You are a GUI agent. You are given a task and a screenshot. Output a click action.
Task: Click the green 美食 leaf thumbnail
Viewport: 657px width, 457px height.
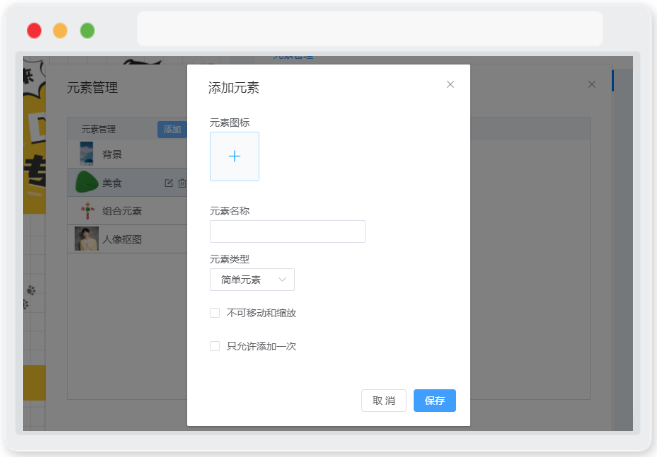click(x=87, y=182)
